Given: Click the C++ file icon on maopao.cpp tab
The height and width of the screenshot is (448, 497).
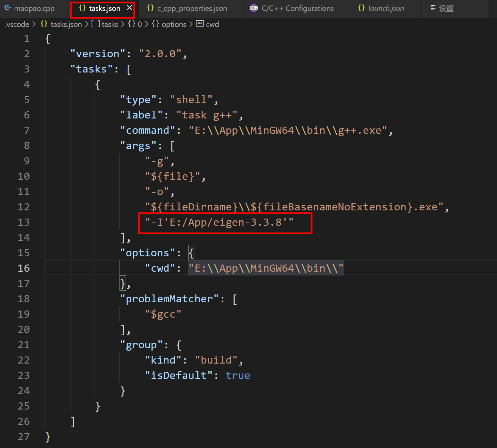Looking at the screenshot, I should tap(7, 8).
